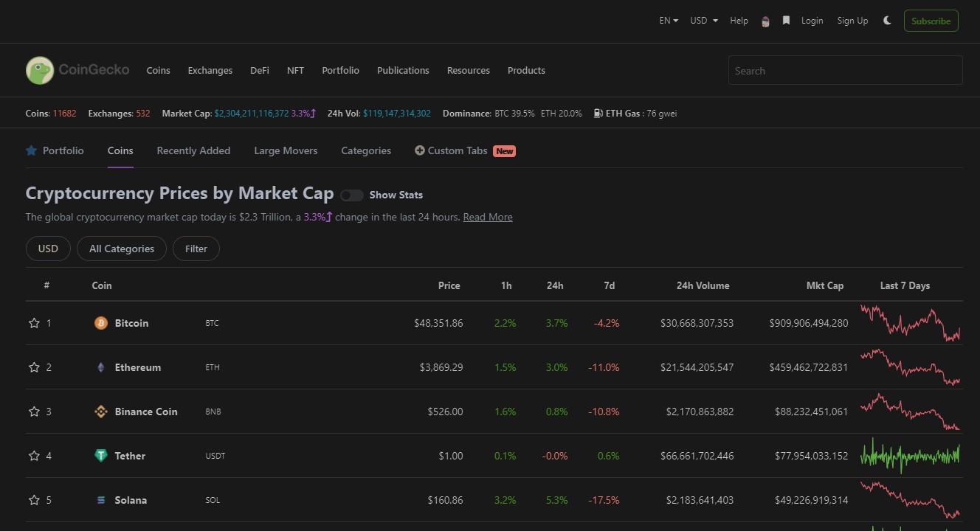Star the Tether row
Screen dimensions: 980x531
click(x=34, y=456)
